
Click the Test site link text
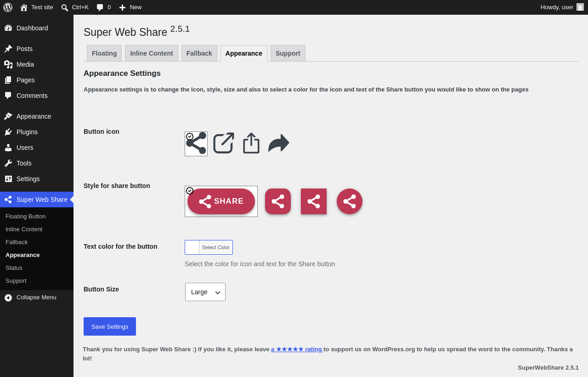click(x=42, y=7)
